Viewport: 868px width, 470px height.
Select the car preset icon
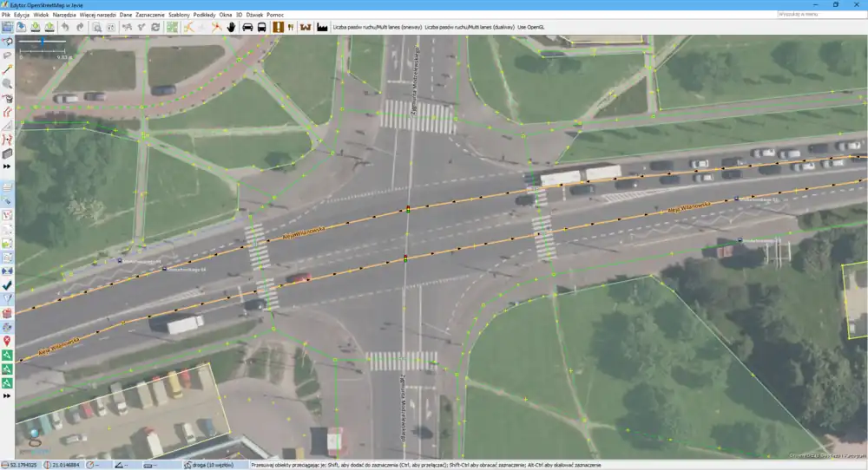[248, 27]
